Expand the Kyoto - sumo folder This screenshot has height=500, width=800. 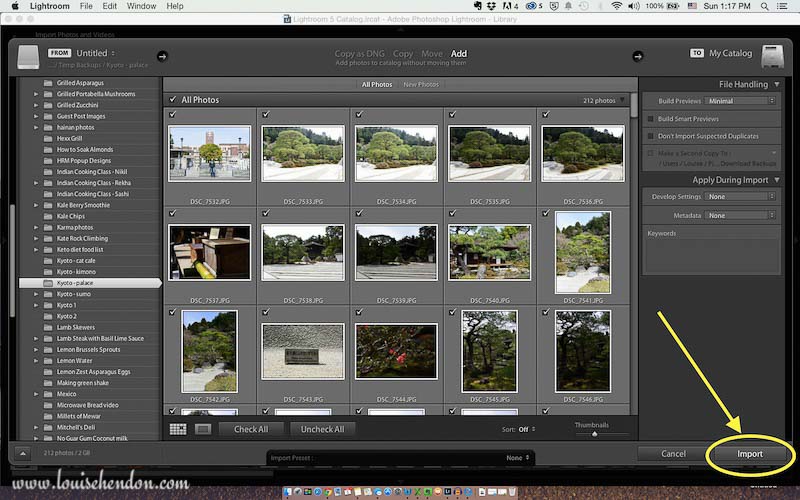point(36,294)
